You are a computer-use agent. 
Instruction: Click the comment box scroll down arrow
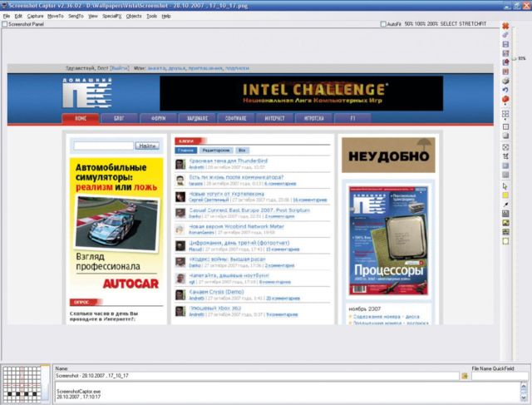(524, 398)
